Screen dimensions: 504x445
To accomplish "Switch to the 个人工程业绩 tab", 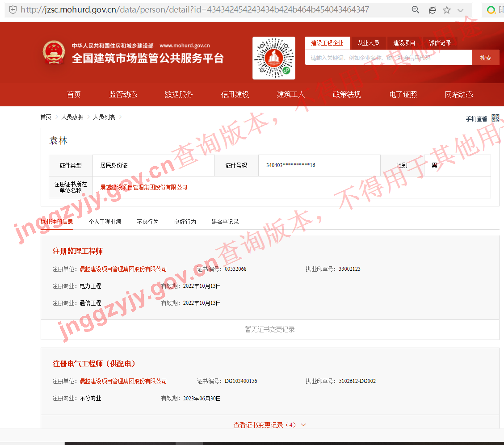I will (x=105, y=222).
